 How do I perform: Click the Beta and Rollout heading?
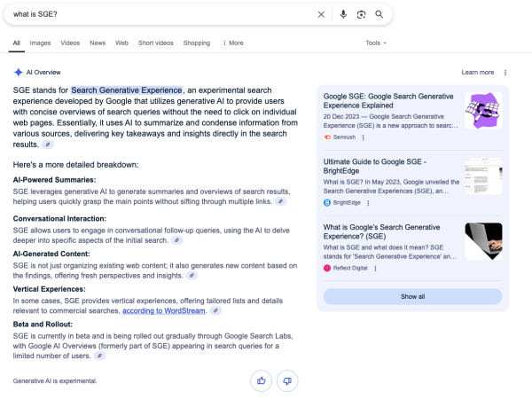click(43, 325)
